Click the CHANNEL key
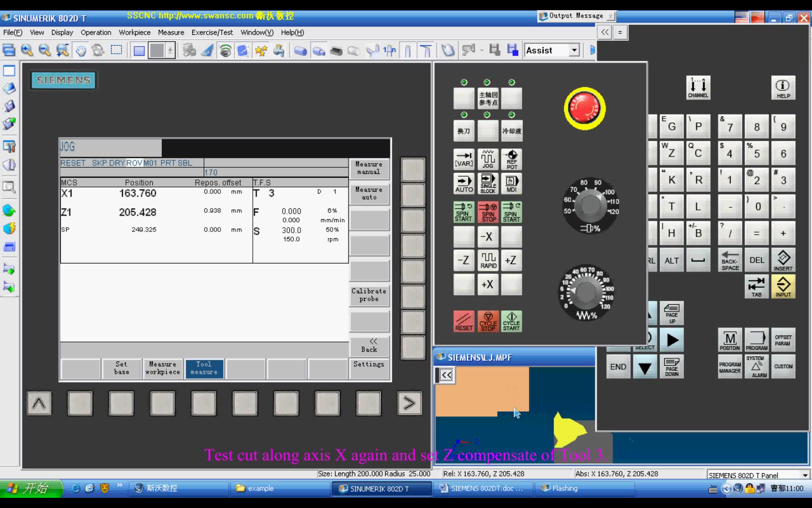 [x=698, y=87]
